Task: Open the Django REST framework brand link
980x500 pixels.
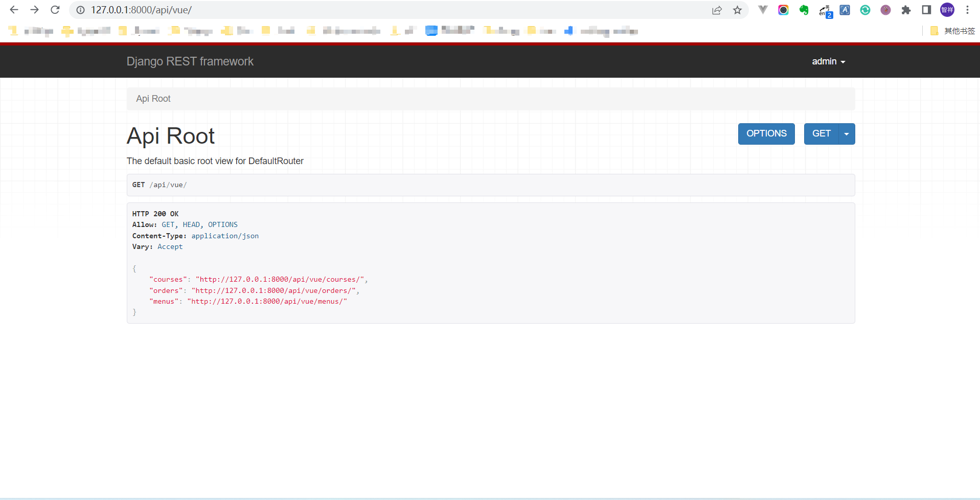Action: tap(190, 61)
